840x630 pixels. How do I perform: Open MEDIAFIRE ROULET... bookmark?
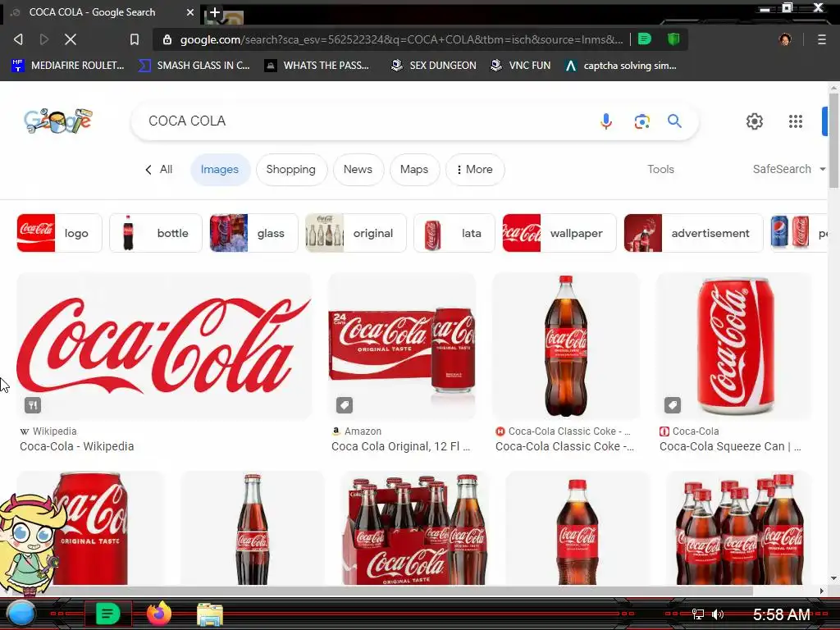(x=67, y=66)
